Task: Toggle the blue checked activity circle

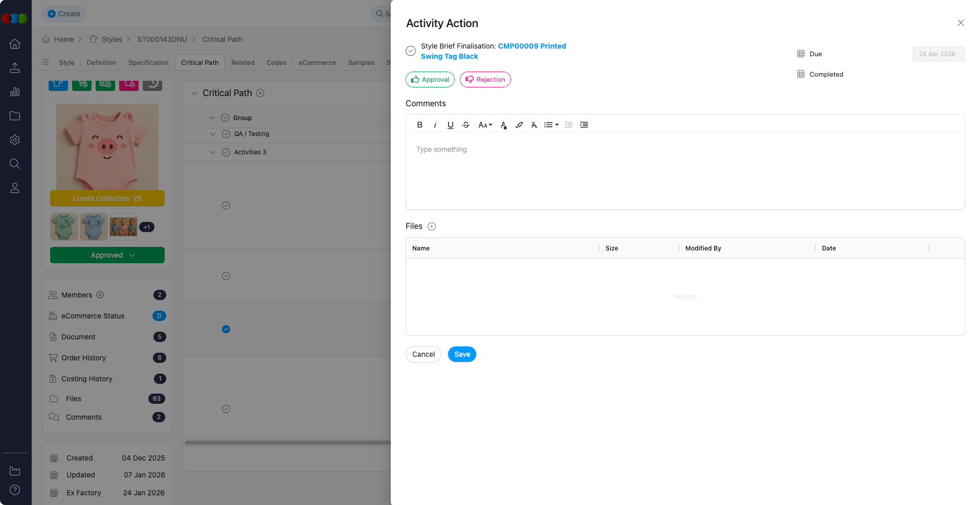Action: coord(226,329)
